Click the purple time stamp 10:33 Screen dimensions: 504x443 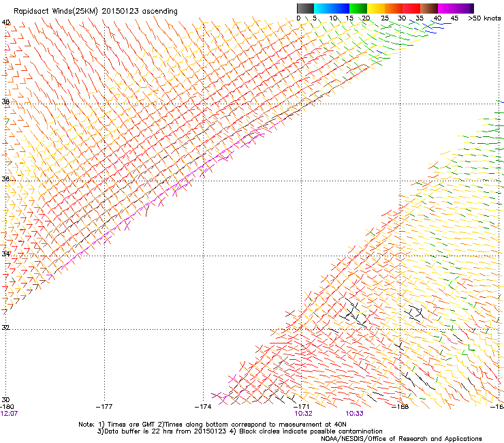click(355, 414)
